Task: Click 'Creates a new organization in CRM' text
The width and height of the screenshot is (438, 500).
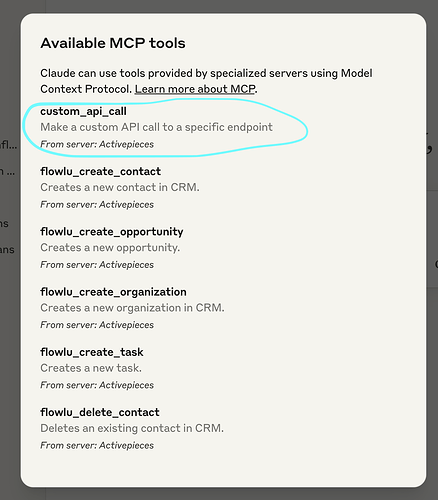Action: [x=132, y=308]
